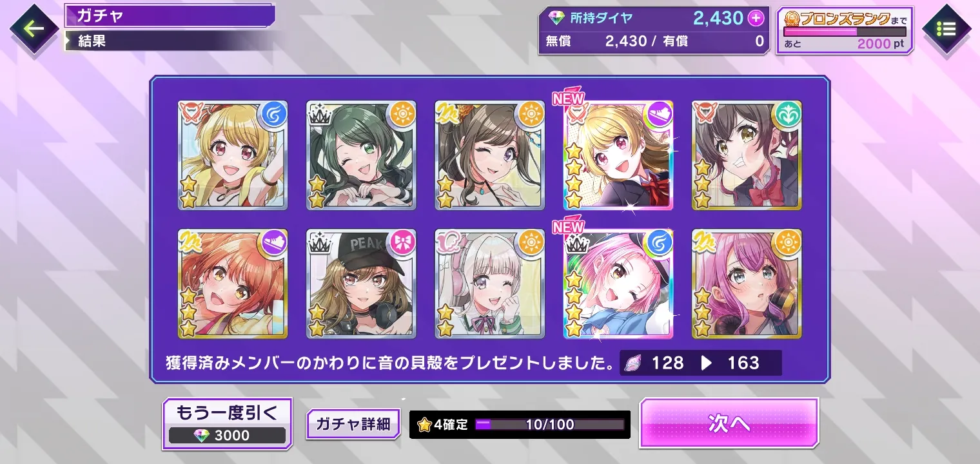Tap the diamond icon beside 所持ダイヤ
This screenshot has height=464, width=980.
(556, 18)
